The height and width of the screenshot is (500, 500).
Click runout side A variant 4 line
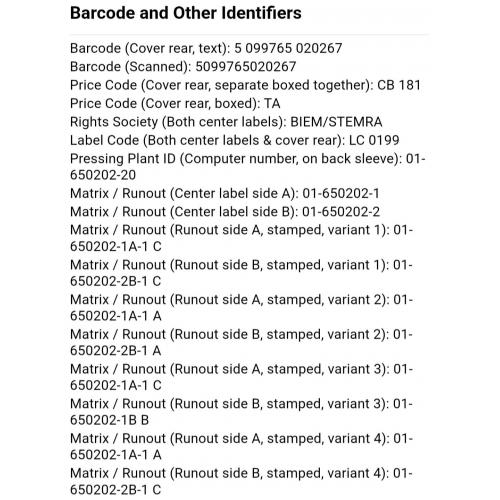[242, 446]
